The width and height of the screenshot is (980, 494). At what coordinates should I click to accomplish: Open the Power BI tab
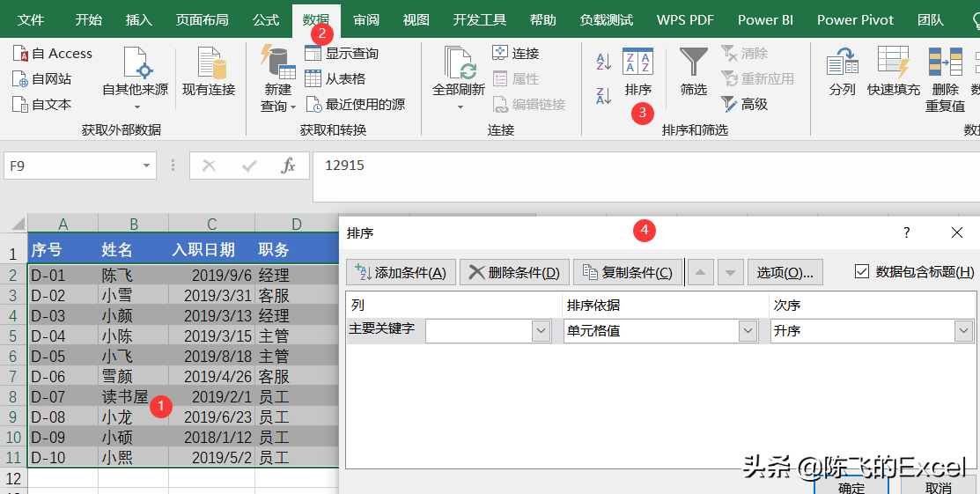766,20
